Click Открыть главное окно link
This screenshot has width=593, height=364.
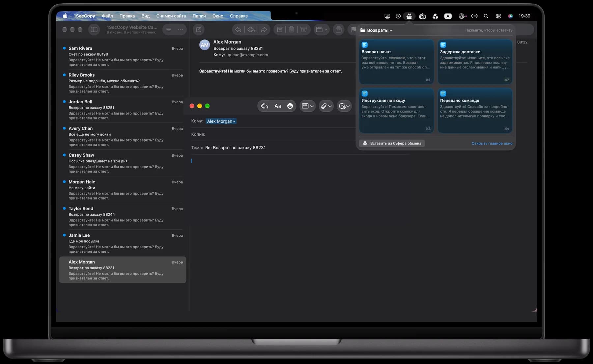492,143
